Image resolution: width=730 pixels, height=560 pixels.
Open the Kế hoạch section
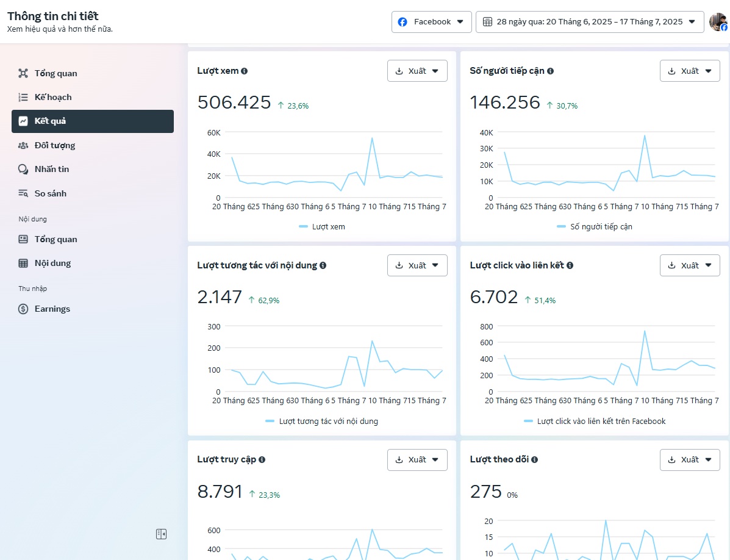point(93,97)
